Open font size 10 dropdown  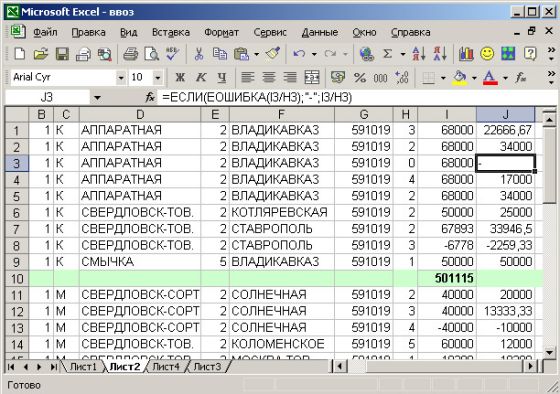tap(157, 78)
